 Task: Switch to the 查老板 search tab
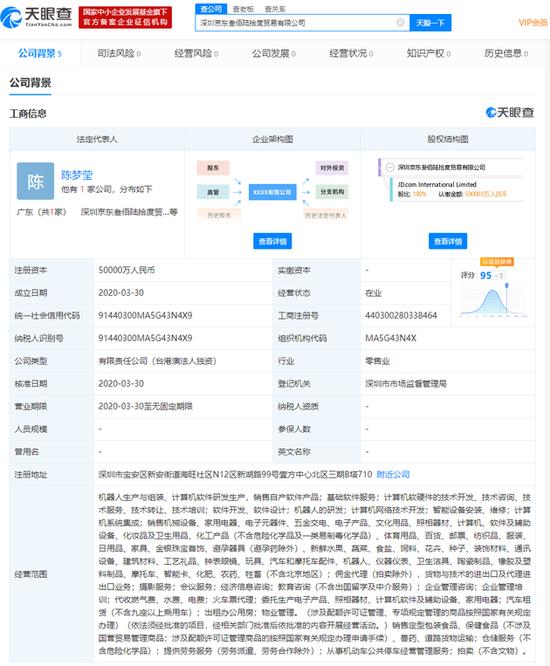tap(243, 9)
